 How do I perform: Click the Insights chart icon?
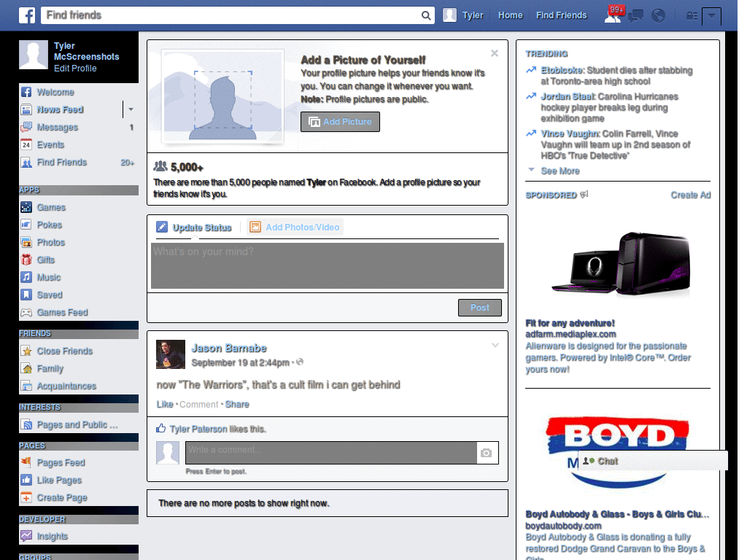pos(26,536)
